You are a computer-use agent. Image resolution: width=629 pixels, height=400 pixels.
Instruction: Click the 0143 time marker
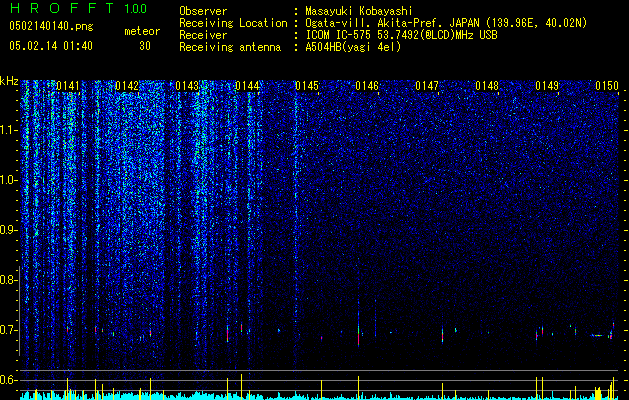187,86
